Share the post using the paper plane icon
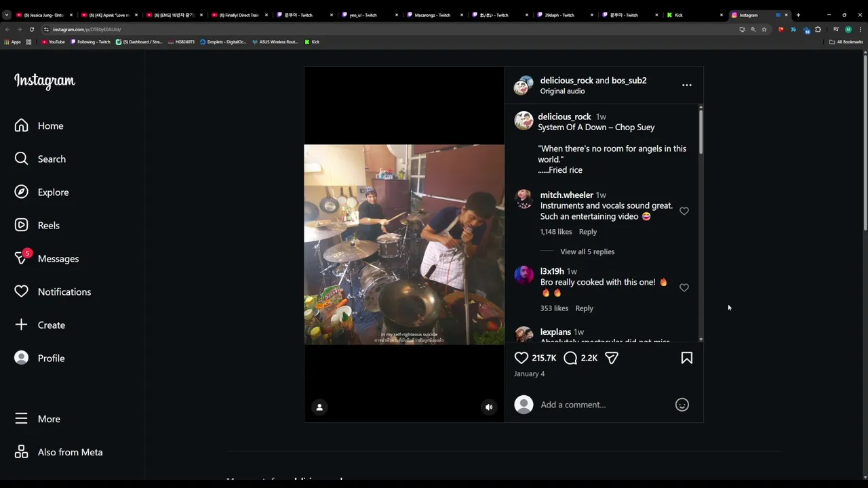The height and width of the screenshot is (488, 868). (x=612, y=358)
